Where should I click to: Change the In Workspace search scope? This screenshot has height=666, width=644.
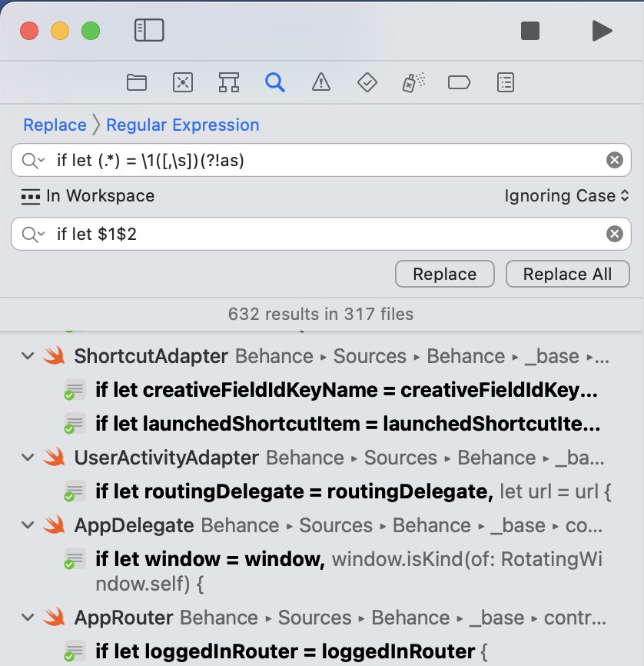(88, 196)
